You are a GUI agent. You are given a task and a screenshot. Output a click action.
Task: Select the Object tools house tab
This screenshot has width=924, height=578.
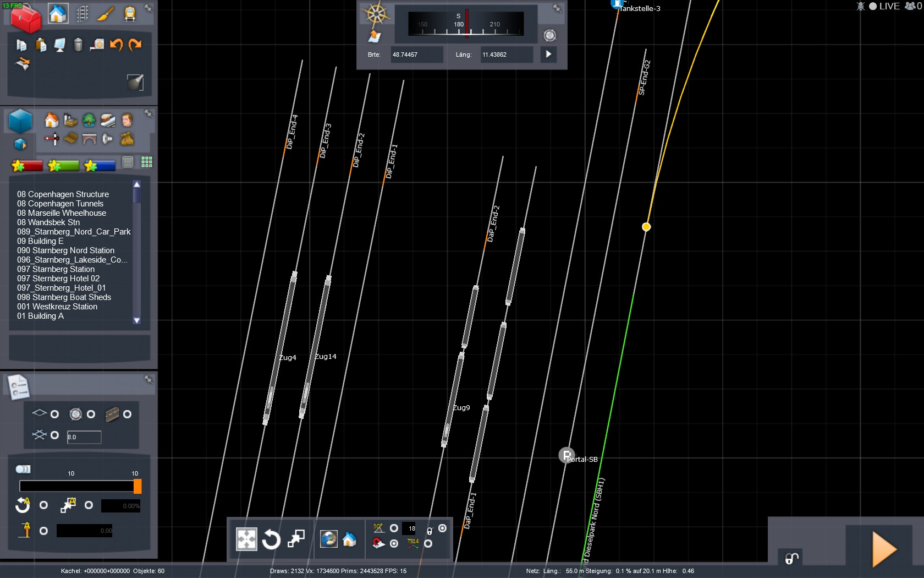click(58, 13)
